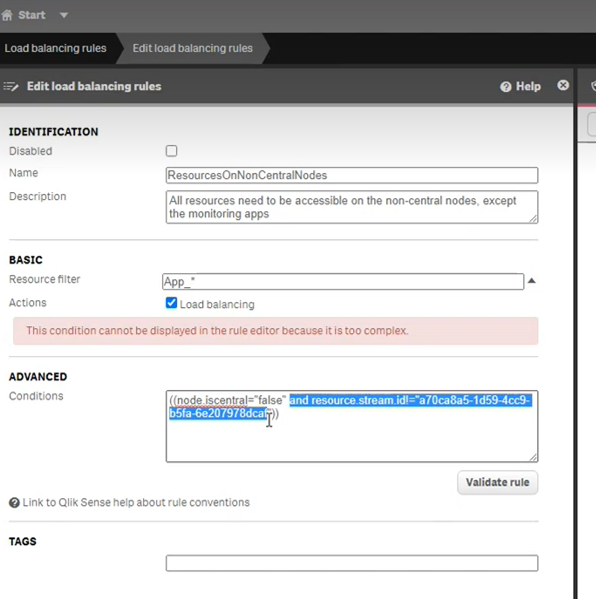Click the Start home icon

click(7, 15)
